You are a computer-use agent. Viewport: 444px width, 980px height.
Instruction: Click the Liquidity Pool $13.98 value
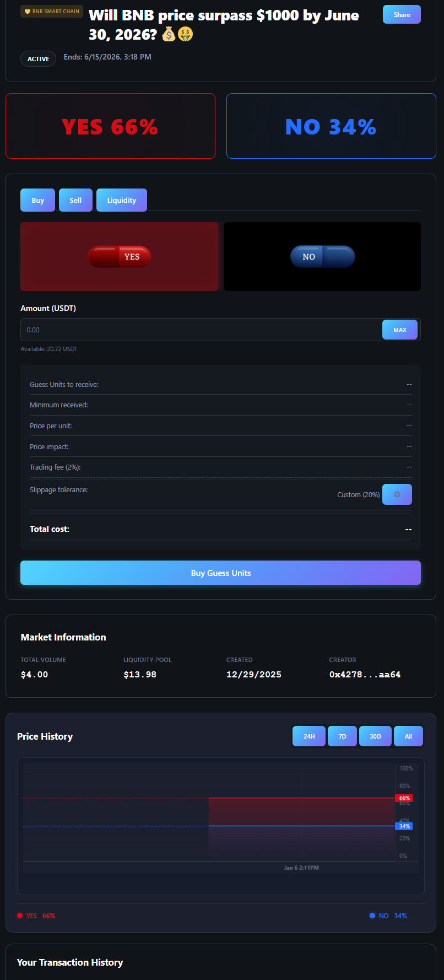[x=140, y=674]
